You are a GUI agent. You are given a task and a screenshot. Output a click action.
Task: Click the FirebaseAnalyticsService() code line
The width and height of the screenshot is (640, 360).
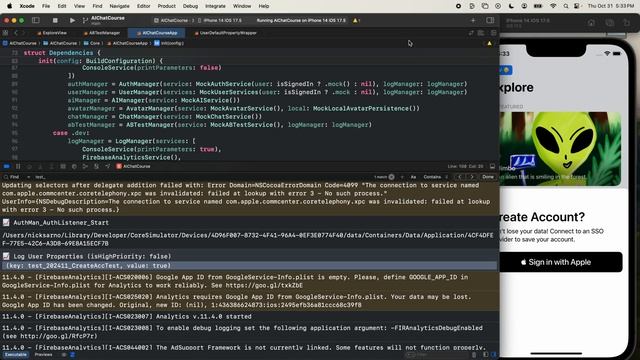tap(131, 158)
